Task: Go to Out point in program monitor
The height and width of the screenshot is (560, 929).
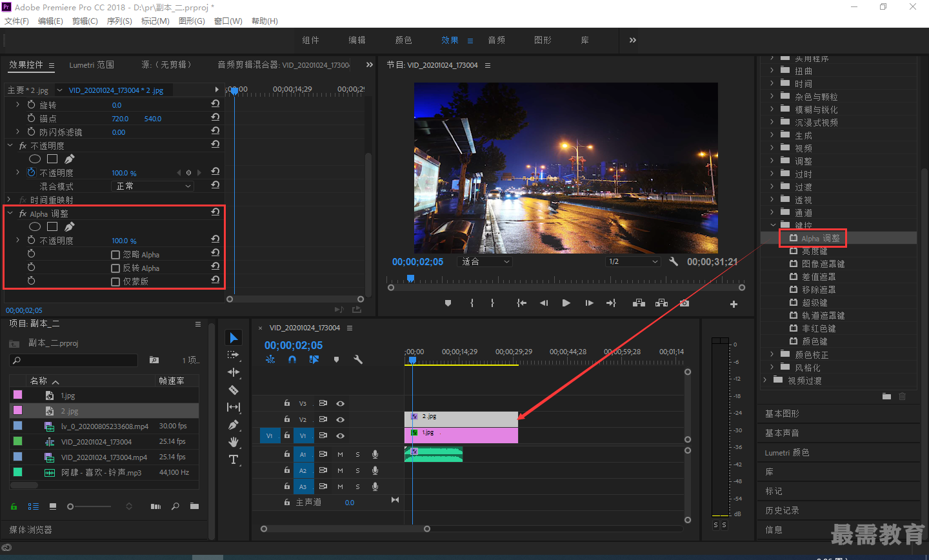Action: click(611, 303)
